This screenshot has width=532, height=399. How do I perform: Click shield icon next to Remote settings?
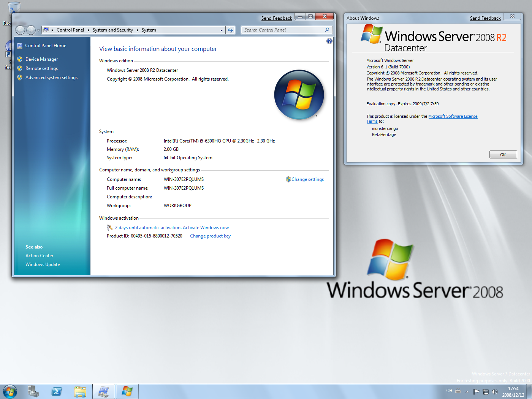click(x=20, y=68)
